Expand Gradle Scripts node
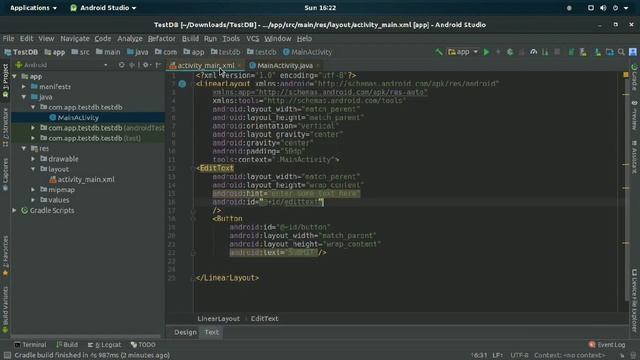 (15, 211)
